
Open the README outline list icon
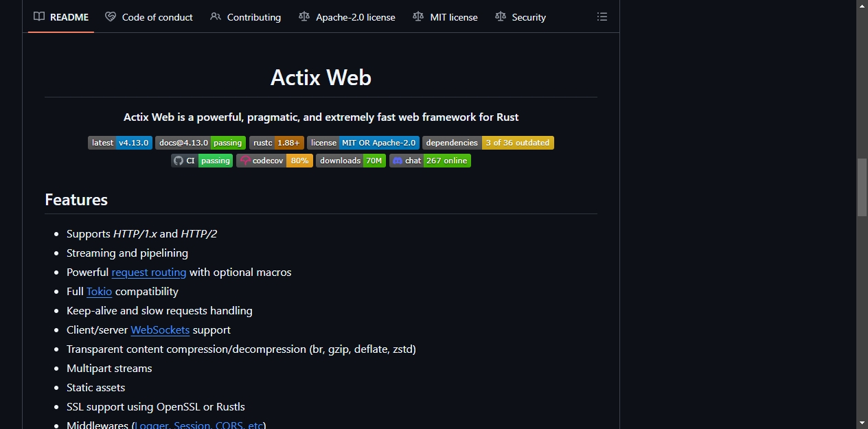coord(602,17)
